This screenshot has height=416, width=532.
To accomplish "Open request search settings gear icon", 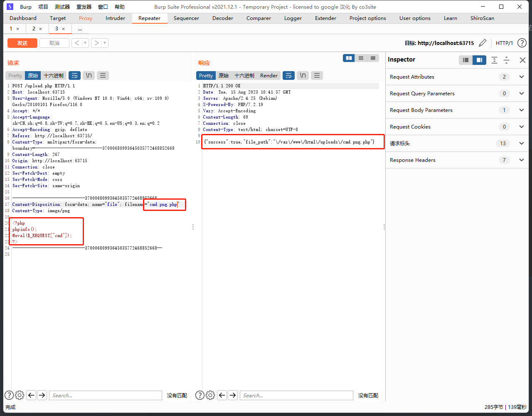I will [20, 395].
